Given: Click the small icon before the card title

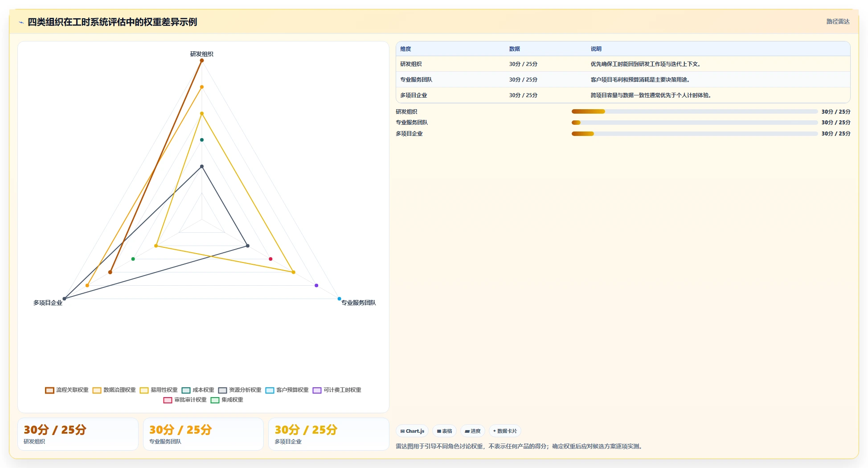Looking at the screenshot, I should pos(21,22).
